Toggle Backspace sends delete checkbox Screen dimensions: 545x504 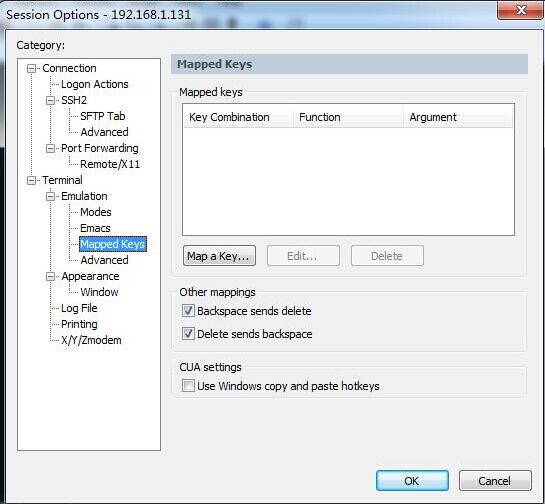[x=188, y=310]
